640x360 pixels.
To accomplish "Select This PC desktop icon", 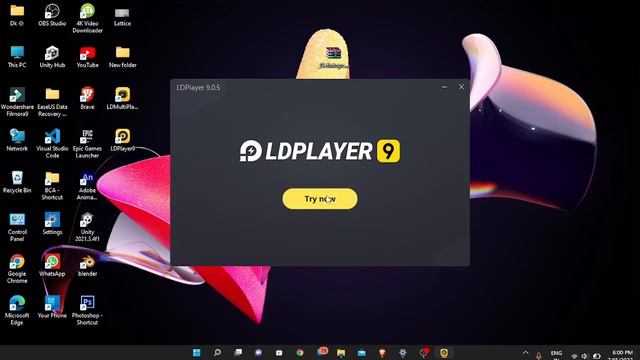I will click(x=17, y=57).
